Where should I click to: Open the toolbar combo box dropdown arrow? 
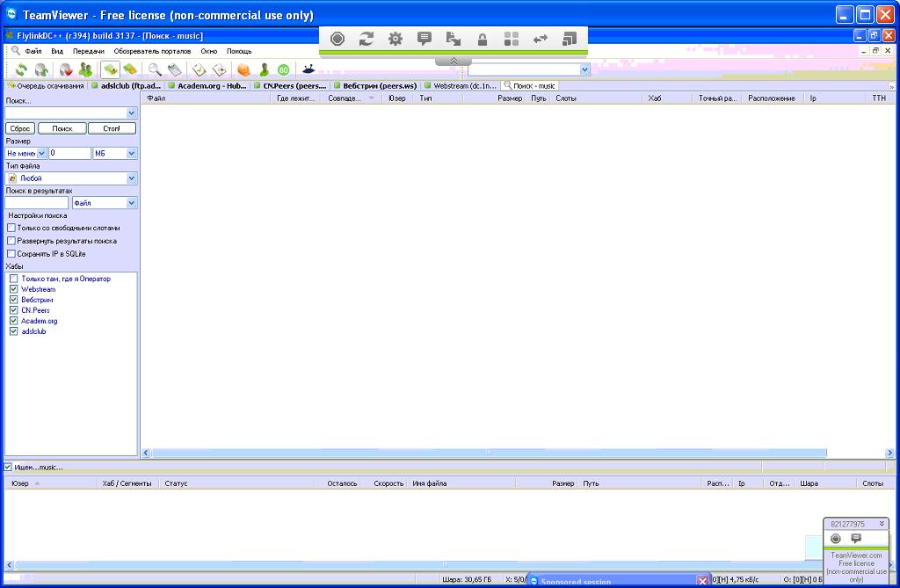point(584,69)
